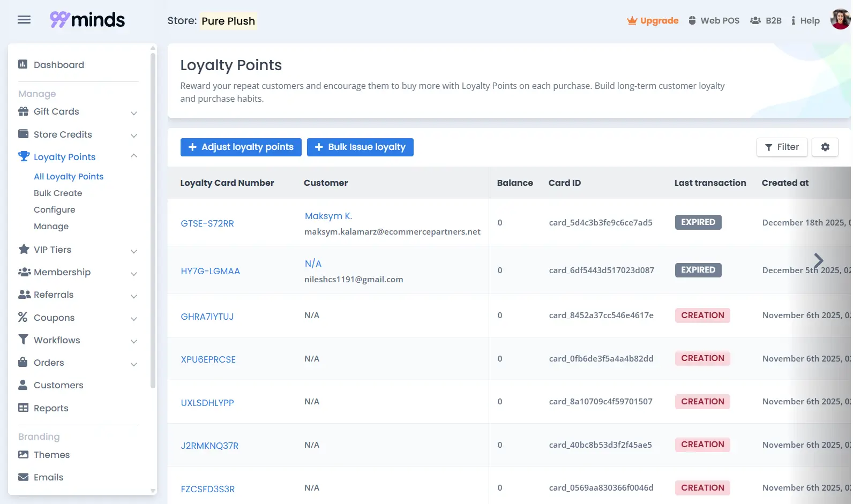
Task: Click email maksym.kalamarz@ecommercepartners.net
Action: [392, 231]
